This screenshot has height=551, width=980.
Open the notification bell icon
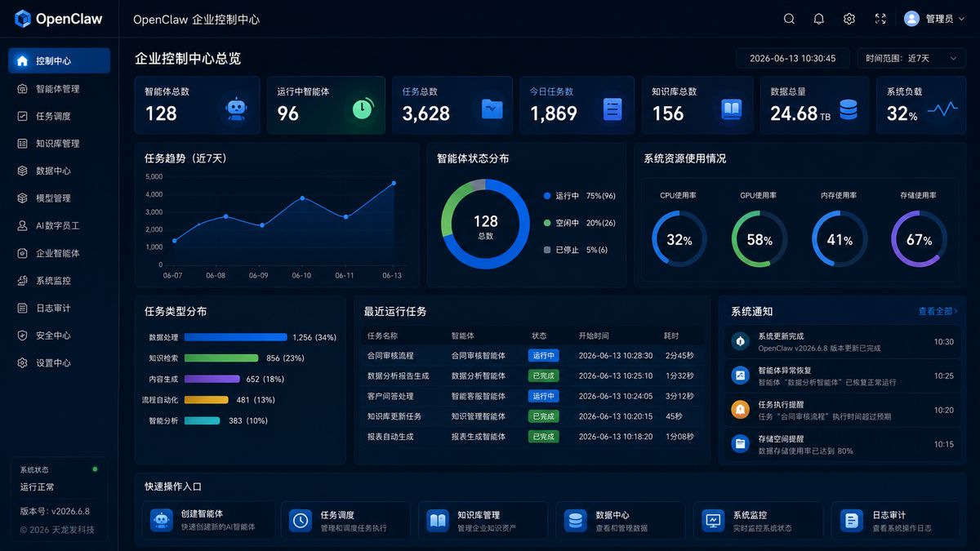click(819, 19)
